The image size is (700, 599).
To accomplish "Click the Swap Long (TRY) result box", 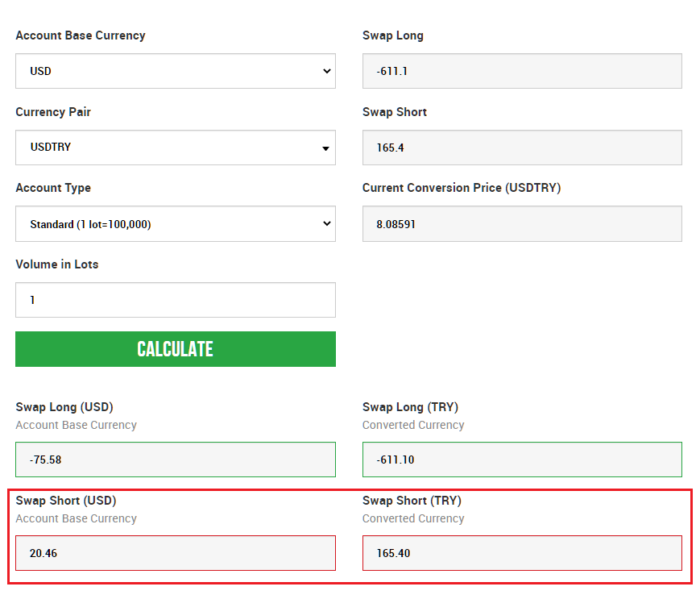I will pyautogui.click(x=522, y=460).
